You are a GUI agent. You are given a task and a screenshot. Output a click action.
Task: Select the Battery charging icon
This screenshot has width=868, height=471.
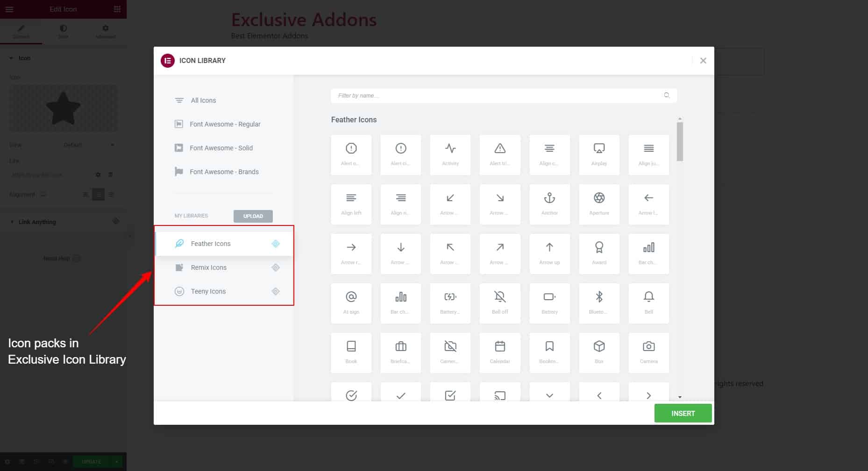(450, 303)
